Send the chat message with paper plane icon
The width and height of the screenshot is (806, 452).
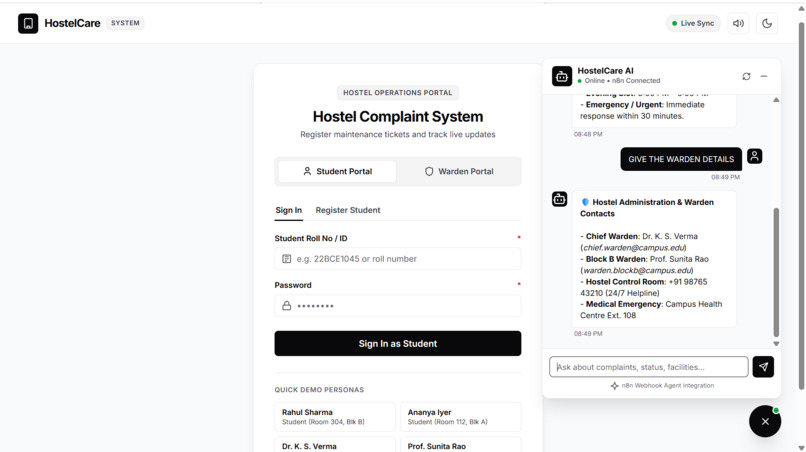click(763, 367)
